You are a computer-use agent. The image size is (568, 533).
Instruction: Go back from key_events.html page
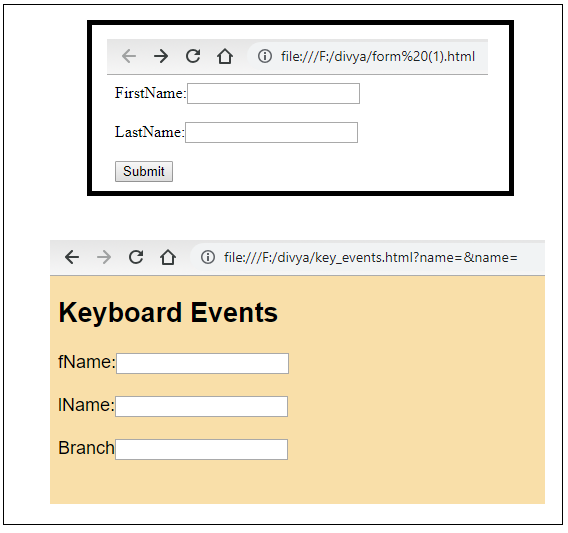click(x=72, y=258)
